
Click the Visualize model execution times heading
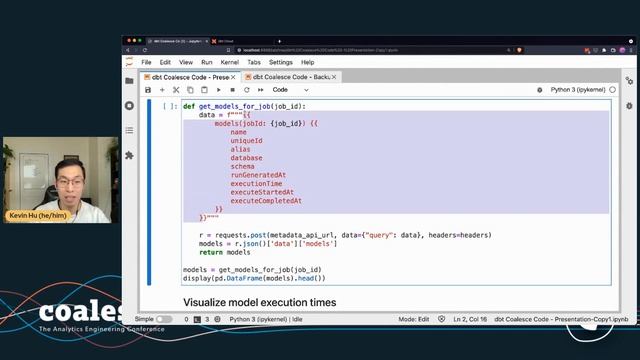click(x=260, y=302)
